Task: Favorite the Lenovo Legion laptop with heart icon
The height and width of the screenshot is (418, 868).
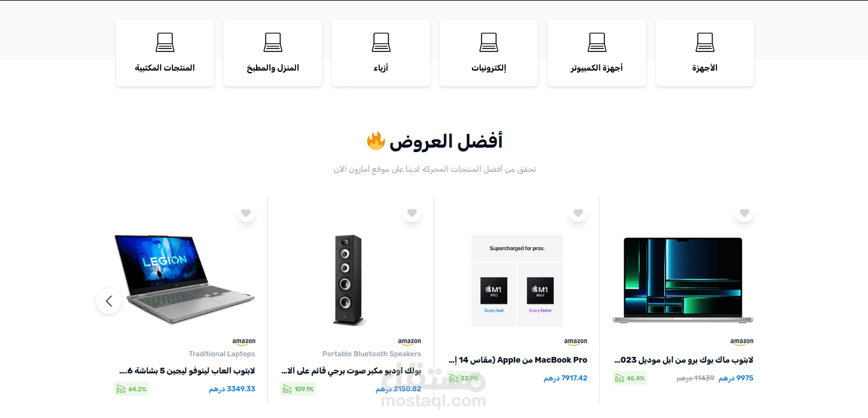Action: click(246, 213)
